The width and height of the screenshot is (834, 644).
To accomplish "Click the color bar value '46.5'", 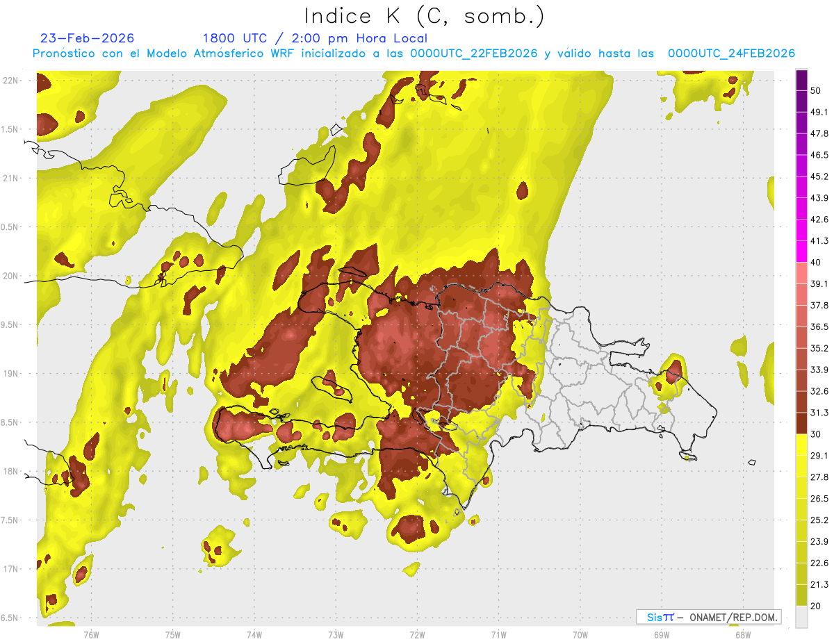I will click(x=819, y=155).
